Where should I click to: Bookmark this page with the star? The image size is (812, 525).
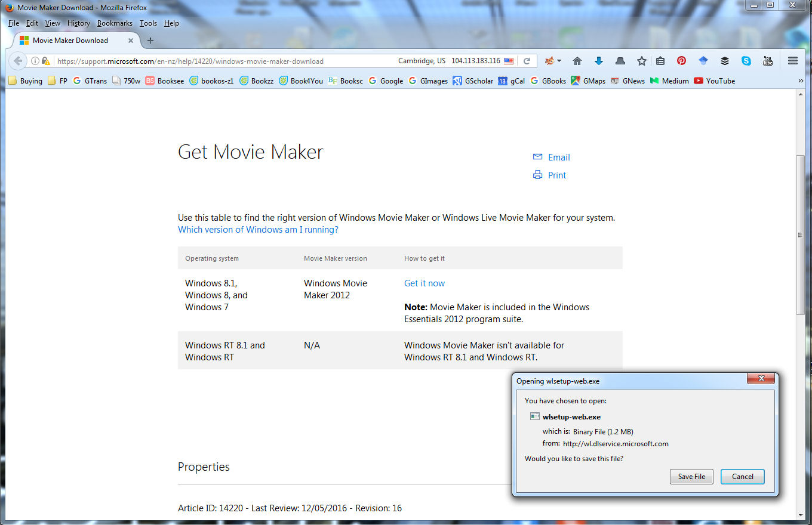click(x=642, y=61)
